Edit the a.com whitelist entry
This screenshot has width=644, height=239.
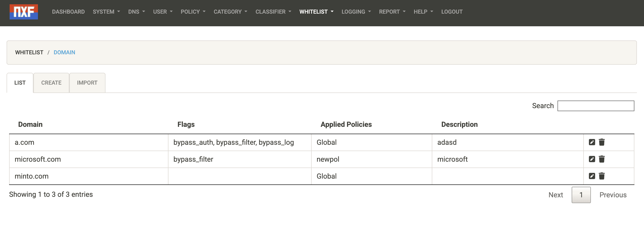[592, 142]
